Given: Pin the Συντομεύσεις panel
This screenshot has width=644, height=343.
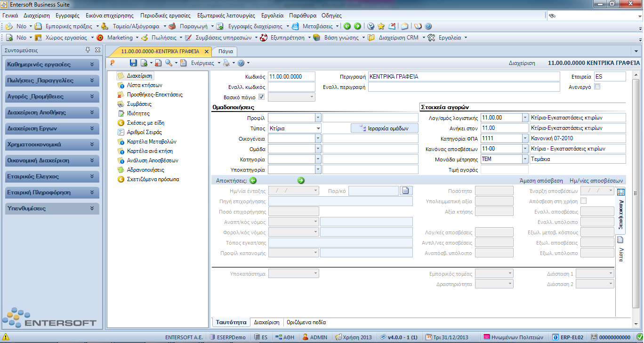Looking at the screenshot, I should [x=88, y=50].
